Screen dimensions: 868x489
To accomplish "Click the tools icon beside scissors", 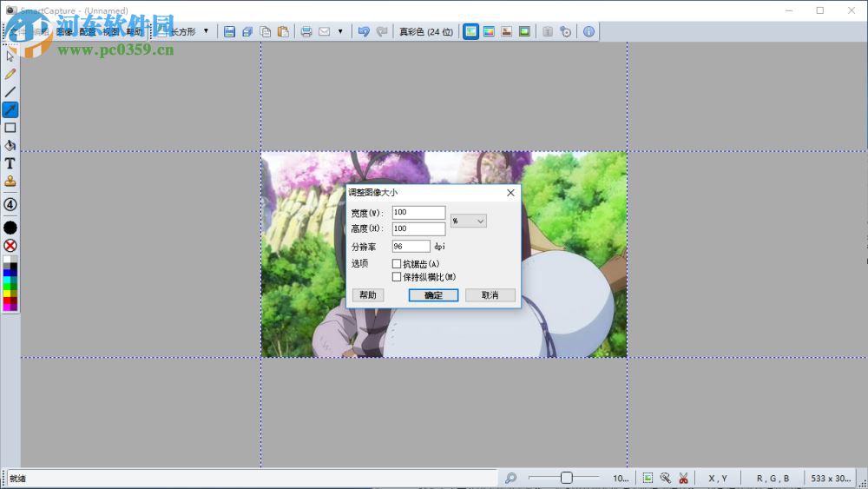I will (666, 478).
